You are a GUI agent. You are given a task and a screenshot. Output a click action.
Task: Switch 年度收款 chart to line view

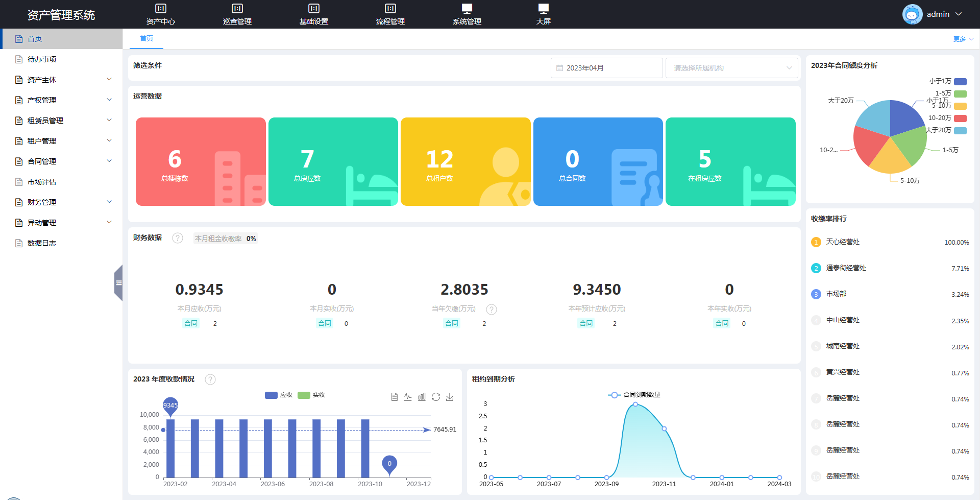[408, 397]
